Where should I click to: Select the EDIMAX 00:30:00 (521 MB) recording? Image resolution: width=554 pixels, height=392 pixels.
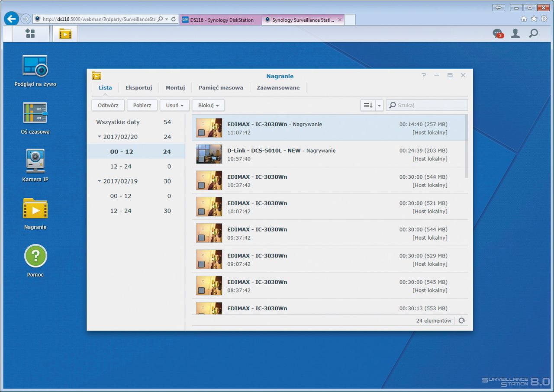pyautogui.click(x=330, y=207)
